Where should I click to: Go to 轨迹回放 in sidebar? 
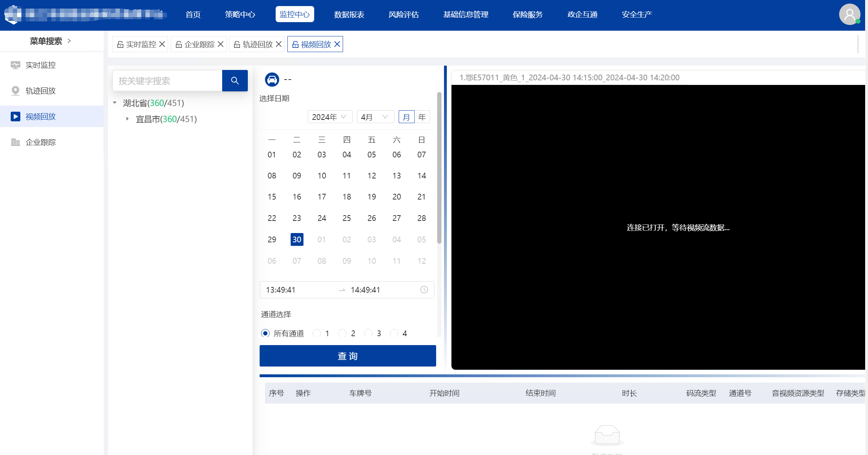[52, 91]
